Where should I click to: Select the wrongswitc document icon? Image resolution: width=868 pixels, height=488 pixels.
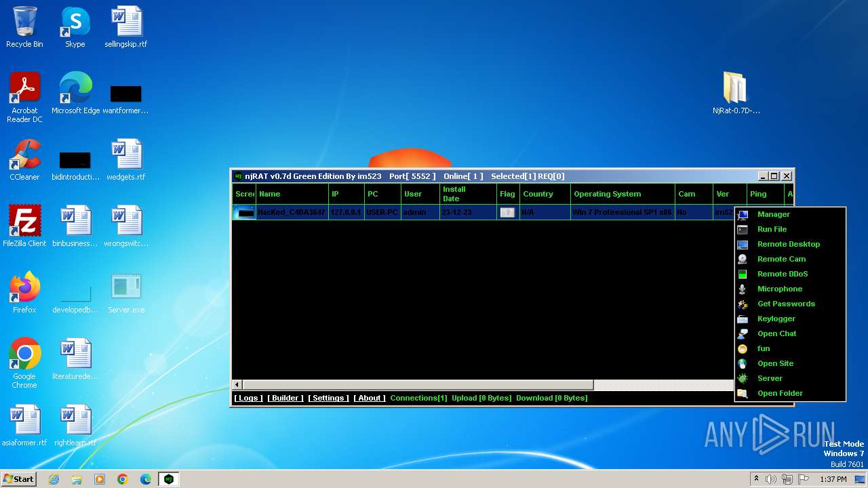(x=126, y=226)
